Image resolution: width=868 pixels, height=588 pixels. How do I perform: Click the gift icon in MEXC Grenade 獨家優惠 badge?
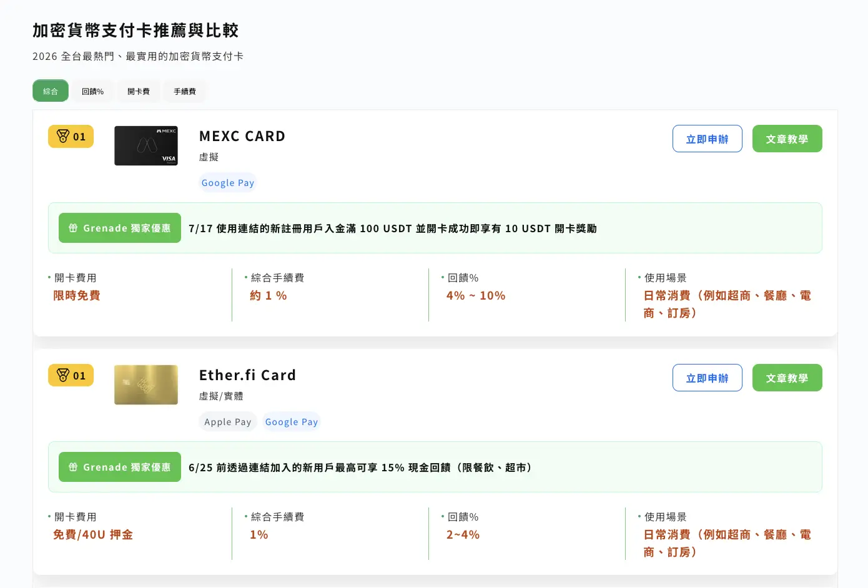point(73,228)
